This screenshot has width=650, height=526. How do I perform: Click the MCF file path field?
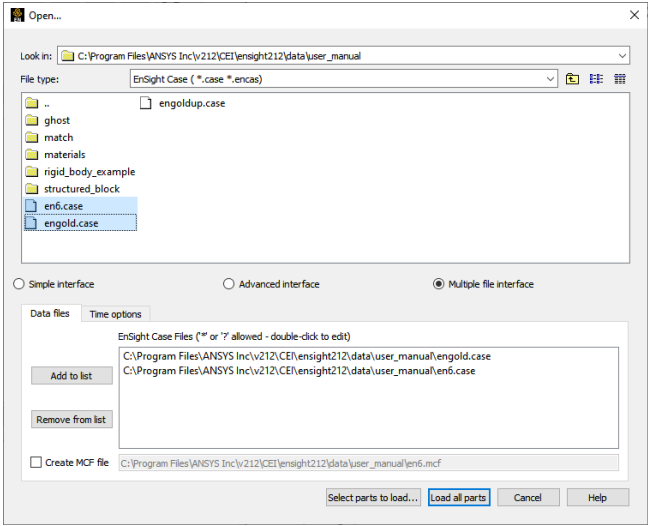click(x=369, y=463)
